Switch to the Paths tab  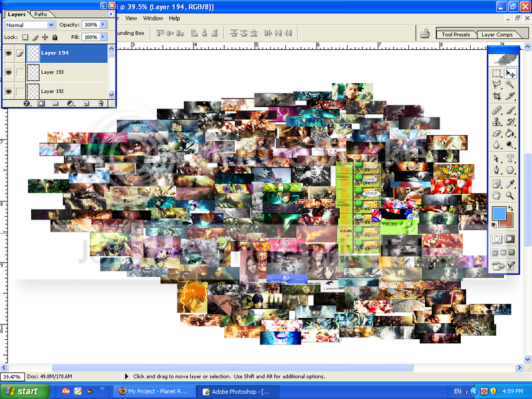coord(41,14)
